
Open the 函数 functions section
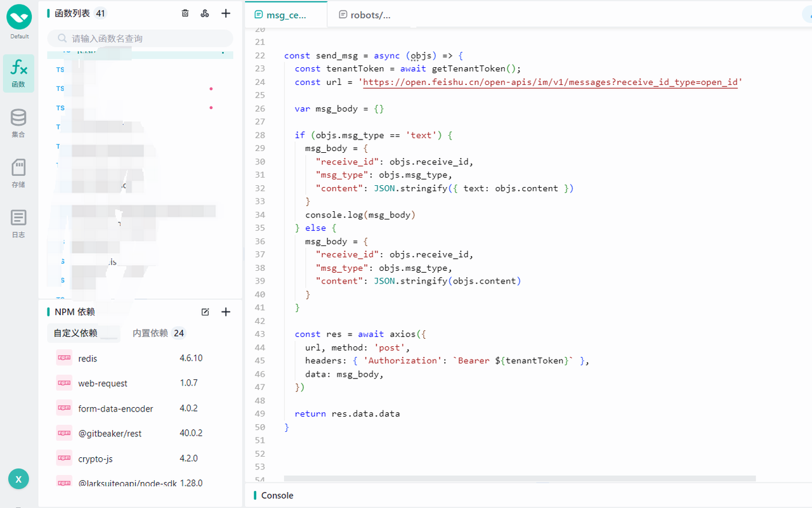click(19, 73)
